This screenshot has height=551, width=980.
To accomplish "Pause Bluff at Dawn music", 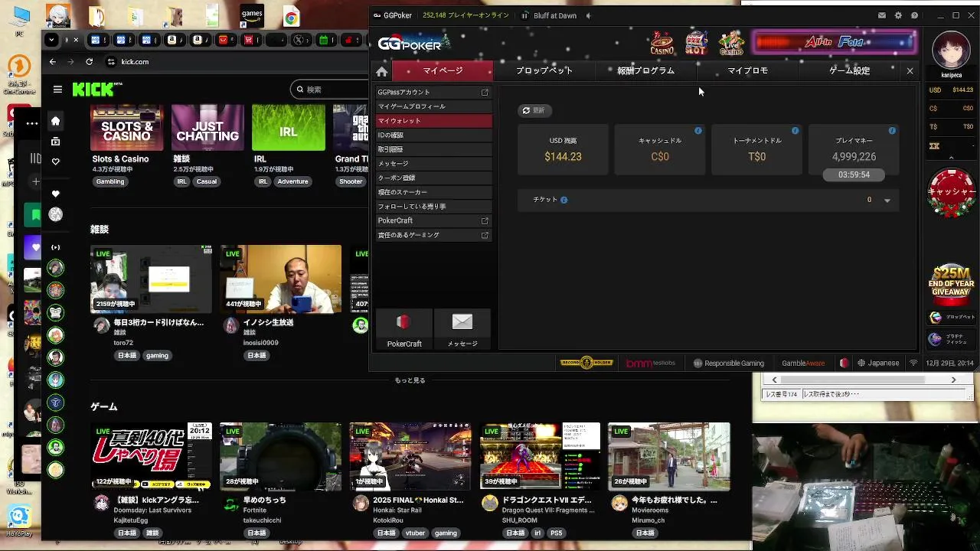I will [x=525, y=15].
